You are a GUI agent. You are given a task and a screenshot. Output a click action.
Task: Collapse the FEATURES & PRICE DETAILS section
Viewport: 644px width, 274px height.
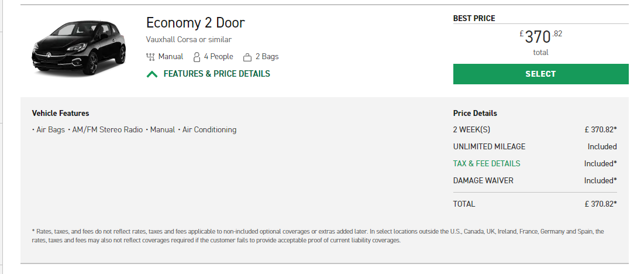216,74
